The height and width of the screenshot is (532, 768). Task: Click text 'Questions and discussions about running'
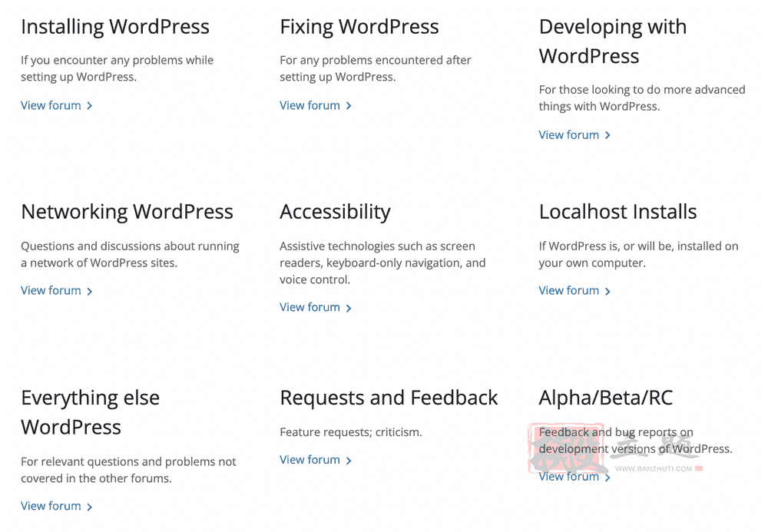[x=130, y=246]
